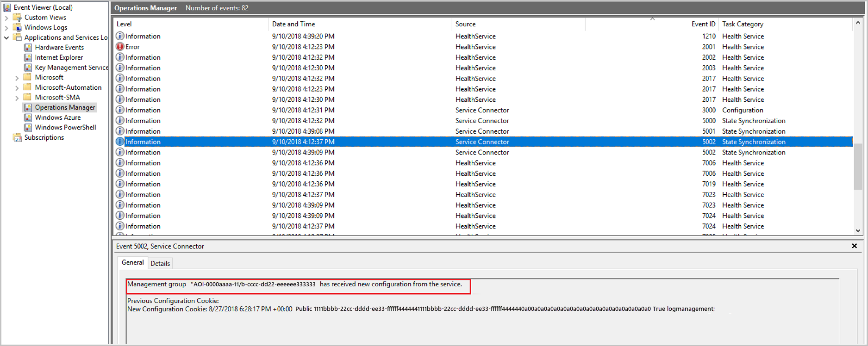Expand the Microsoft-Automation folder node
Image resolution: width=868 pixels, height=346 pixels.
point(17,87)
